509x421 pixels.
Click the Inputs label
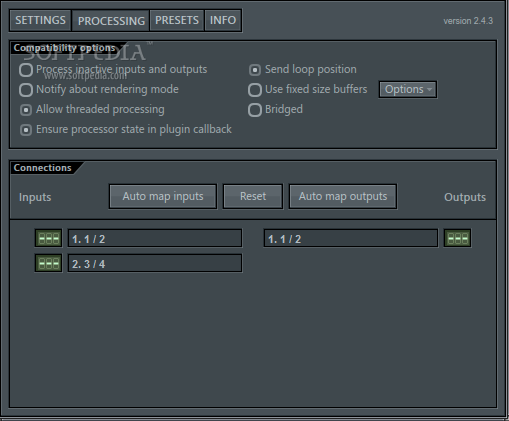pos(35,197)
